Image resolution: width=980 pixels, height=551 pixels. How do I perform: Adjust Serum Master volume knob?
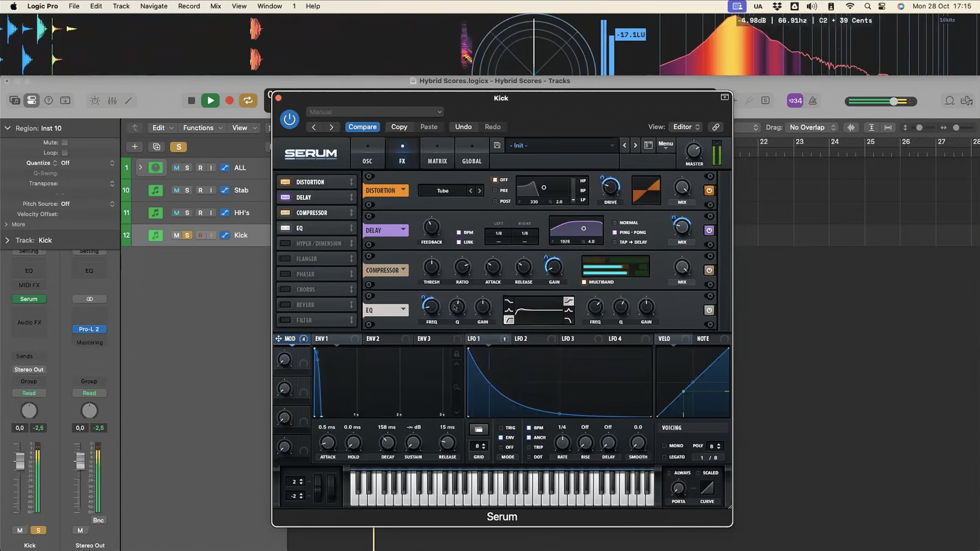coord(693,151)
